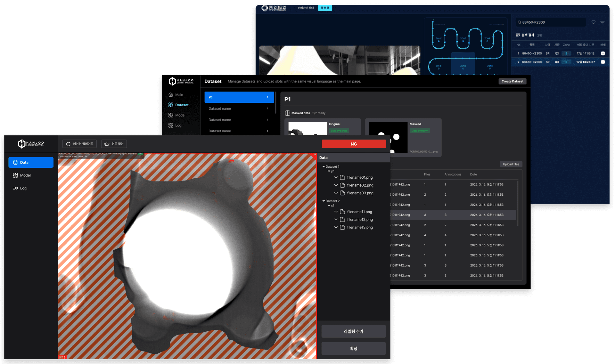Click the red NG status bar
Image resolution: width=615 pixels, height=364 pixels.
tap(354, 144)
